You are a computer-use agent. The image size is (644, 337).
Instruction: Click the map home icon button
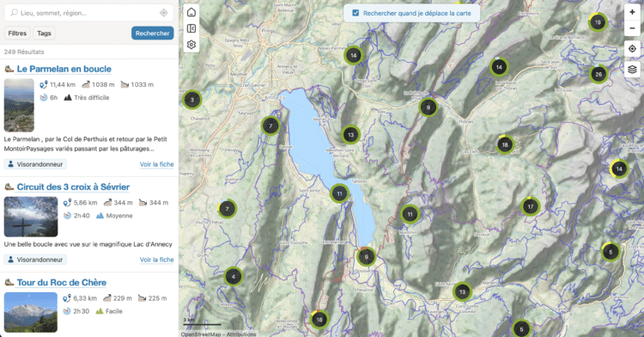(x=191, y=12)
